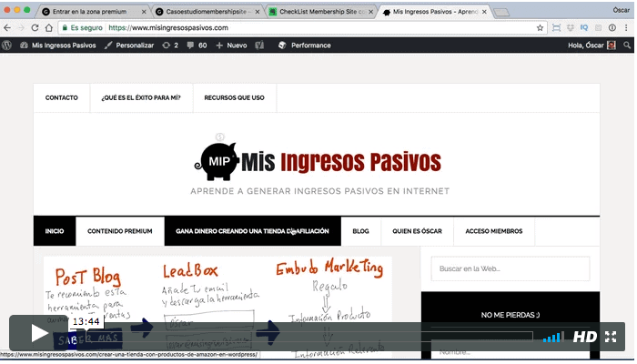Open Chrome three-dot menu

pos(626,27)
